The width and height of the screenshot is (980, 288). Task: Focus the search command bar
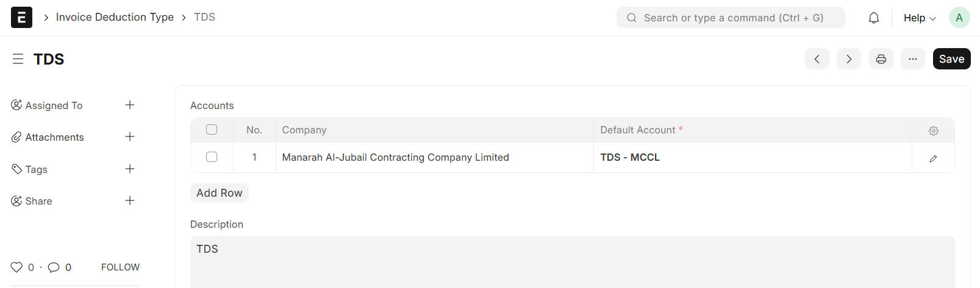click(731, 18)
